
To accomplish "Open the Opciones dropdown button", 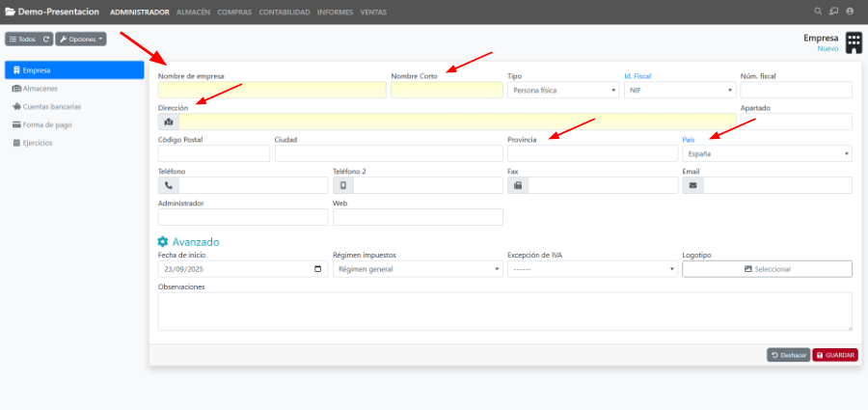I will tap(80, 40).
